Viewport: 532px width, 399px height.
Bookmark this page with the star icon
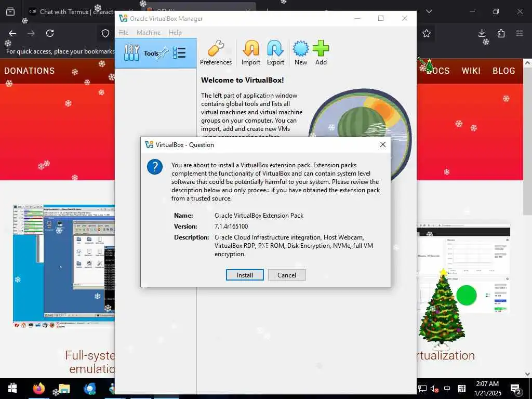pos(427,33)
